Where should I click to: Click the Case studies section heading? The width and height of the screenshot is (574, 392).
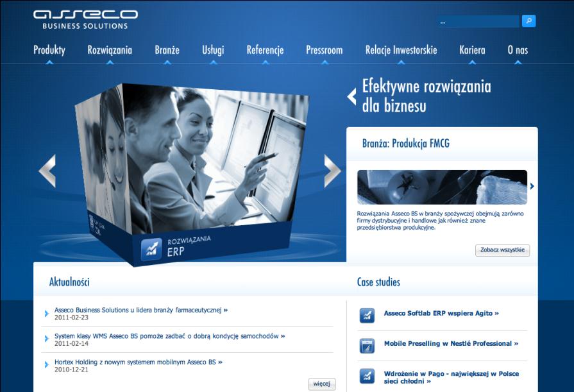click(x=378, y=282)
